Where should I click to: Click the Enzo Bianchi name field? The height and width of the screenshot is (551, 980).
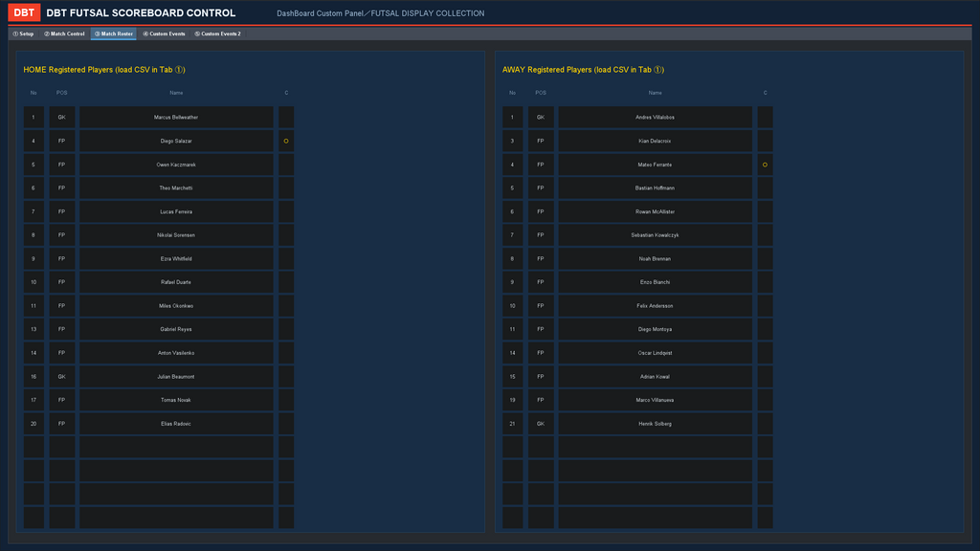coord(655,282)
